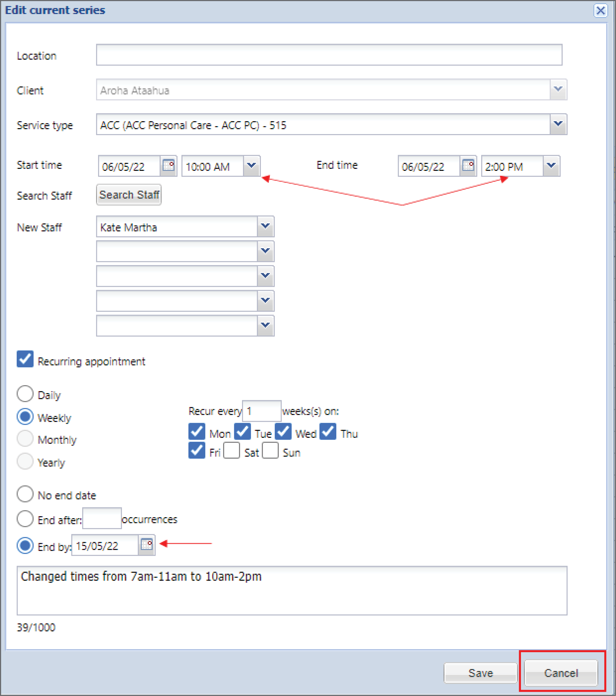Expand the second New Staff dropdown
The height and width of the screenshot is (696, 616).
click(266, 251)
